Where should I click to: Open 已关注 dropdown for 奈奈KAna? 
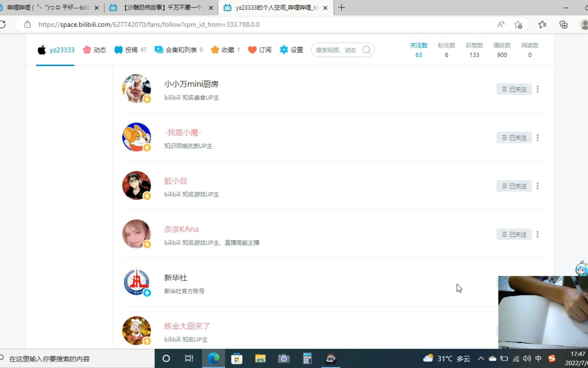coord(514,234)
